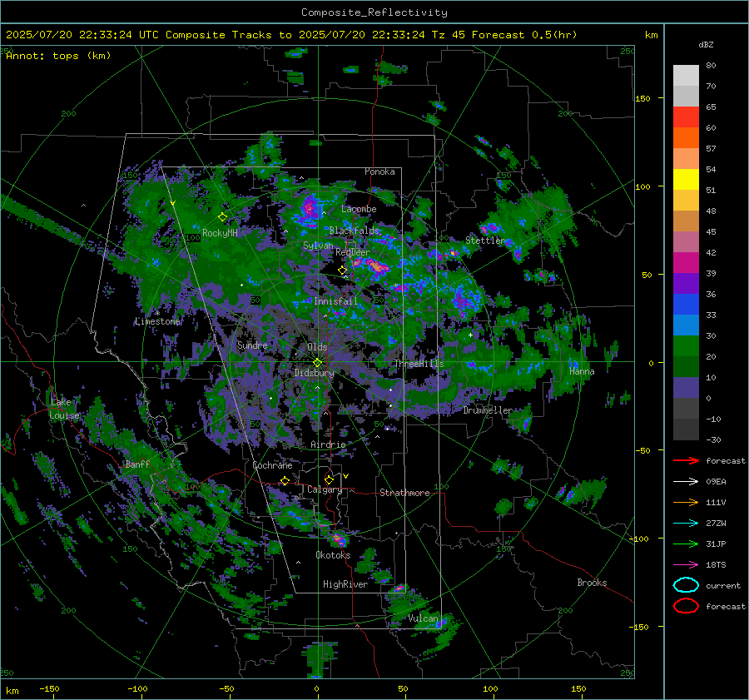Click the RockyMH label

click(x=220, y=233)
